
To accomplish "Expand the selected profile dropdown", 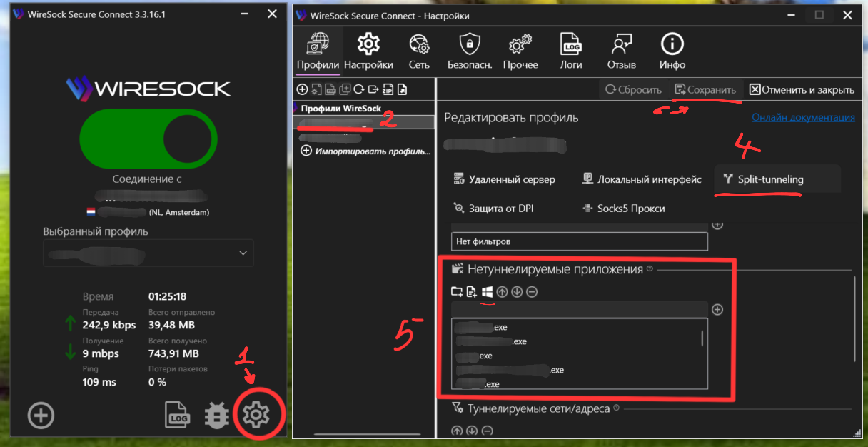I will pos(148,253).
